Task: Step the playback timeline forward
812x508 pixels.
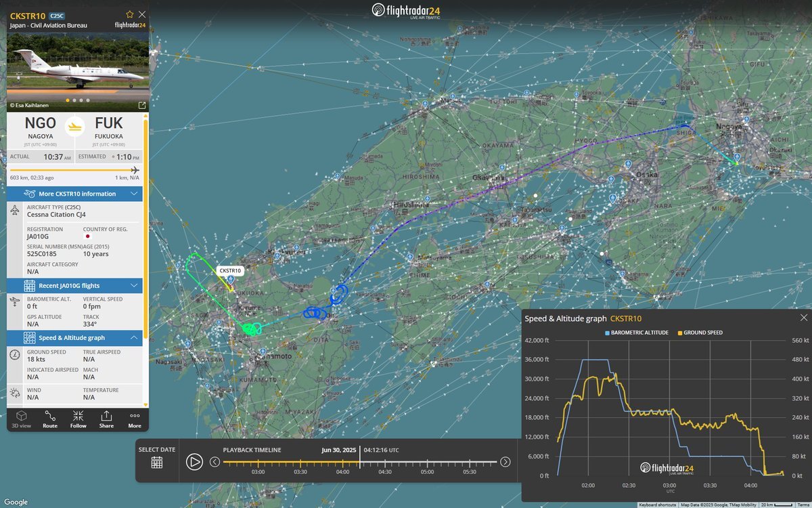Action: coord(505,462)
